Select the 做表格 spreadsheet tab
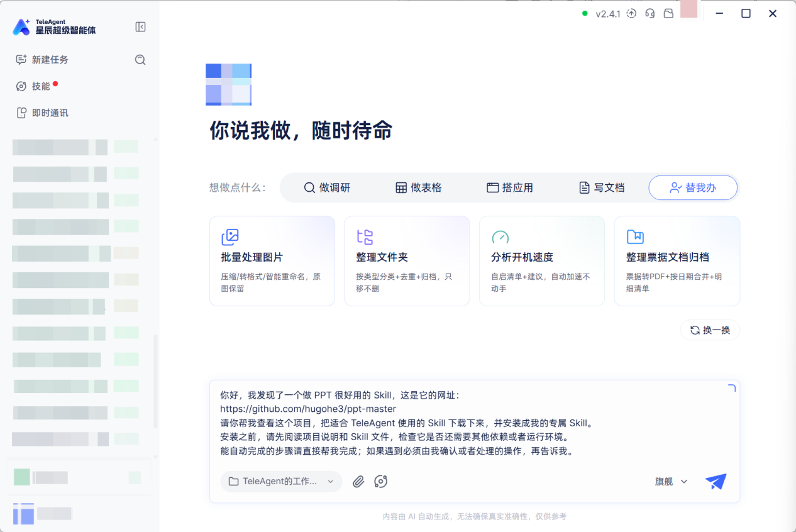Viewport: 796px width, 532px height. tap(419, 187)
